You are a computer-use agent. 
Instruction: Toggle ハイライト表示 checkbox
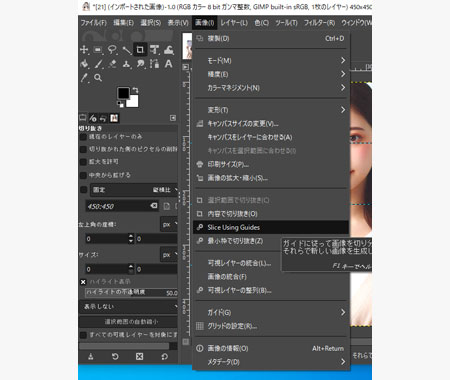click(x=83, y=282)
